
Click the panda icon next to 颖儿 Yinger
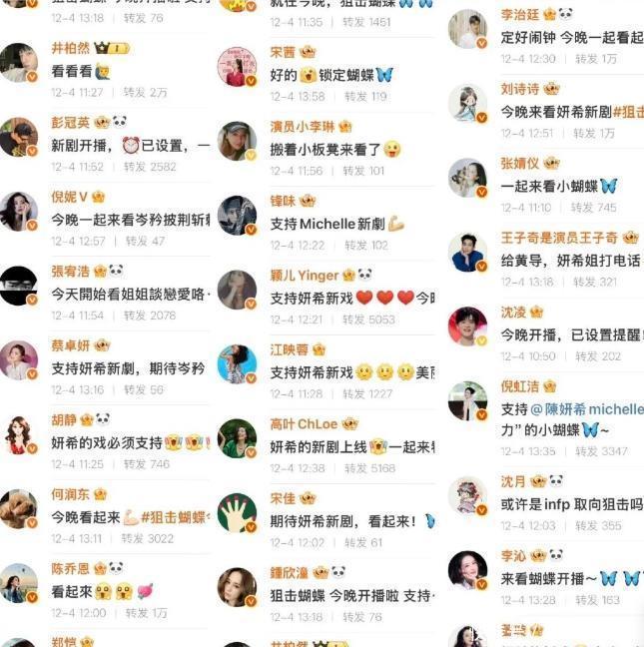[x=364, y=275]
